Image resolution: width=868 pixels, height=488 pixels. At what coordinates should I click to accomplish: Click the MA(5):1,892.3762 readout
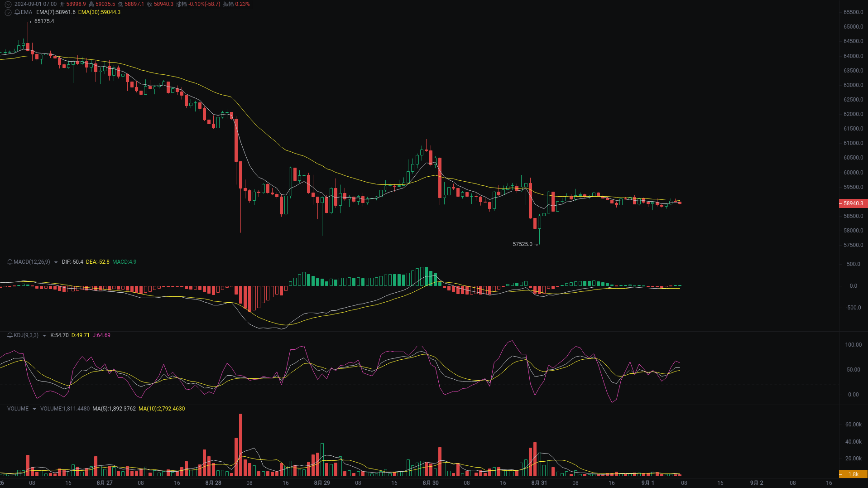point(114,409)
